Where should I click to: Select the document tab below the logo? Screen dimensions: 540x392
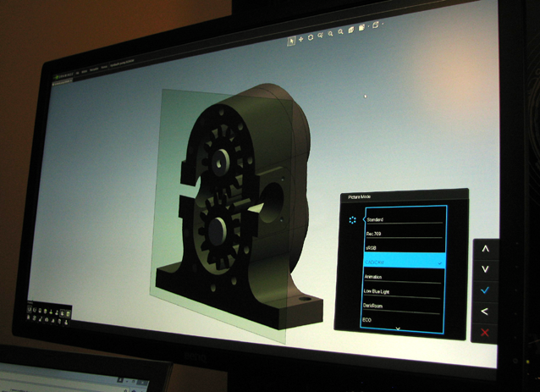(62, 81)
